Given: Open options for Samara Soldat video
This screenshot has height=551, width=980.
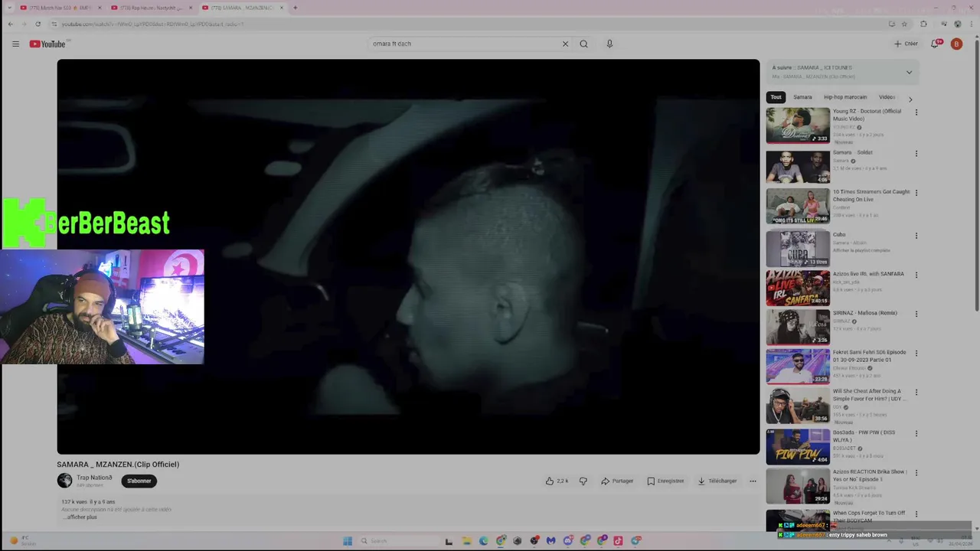Looking at the screenshot, I should click(916, 153).
